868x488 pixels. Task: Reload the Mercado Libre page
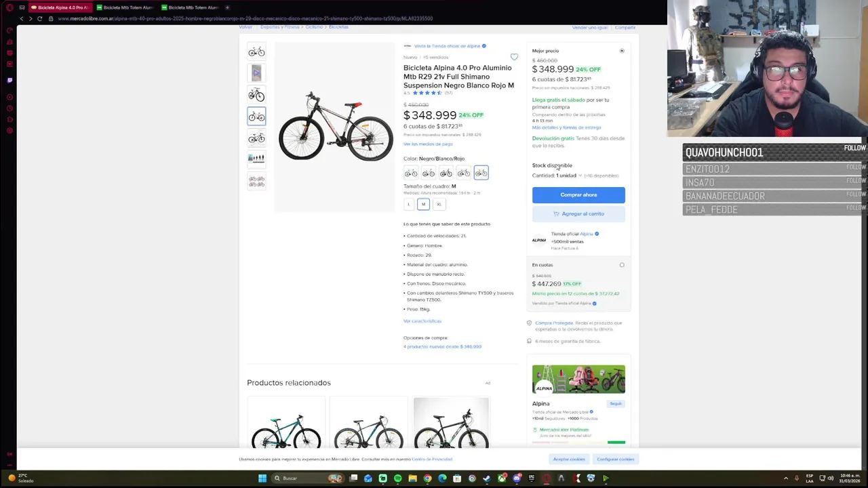(x=40, y=18)
